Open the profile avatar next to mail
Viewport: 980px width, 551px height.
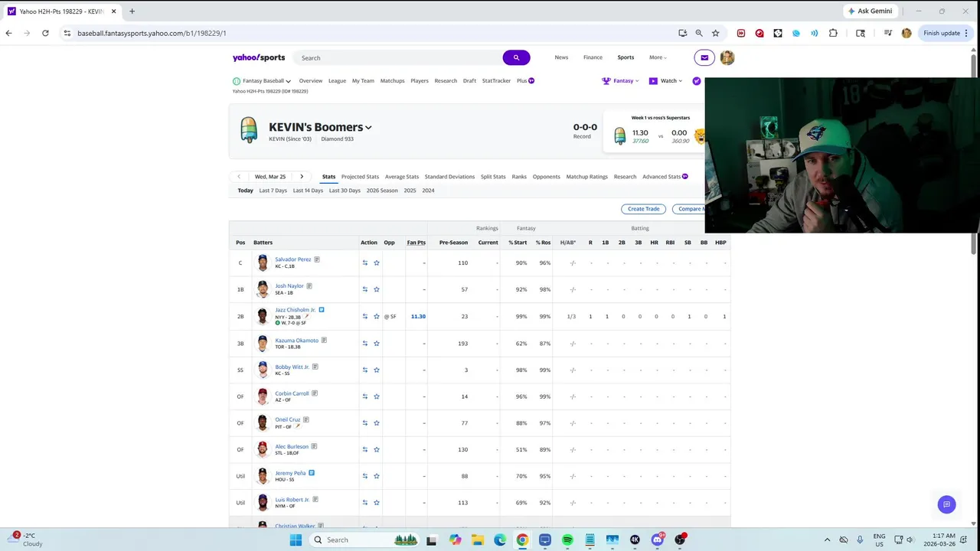[727, 57]
